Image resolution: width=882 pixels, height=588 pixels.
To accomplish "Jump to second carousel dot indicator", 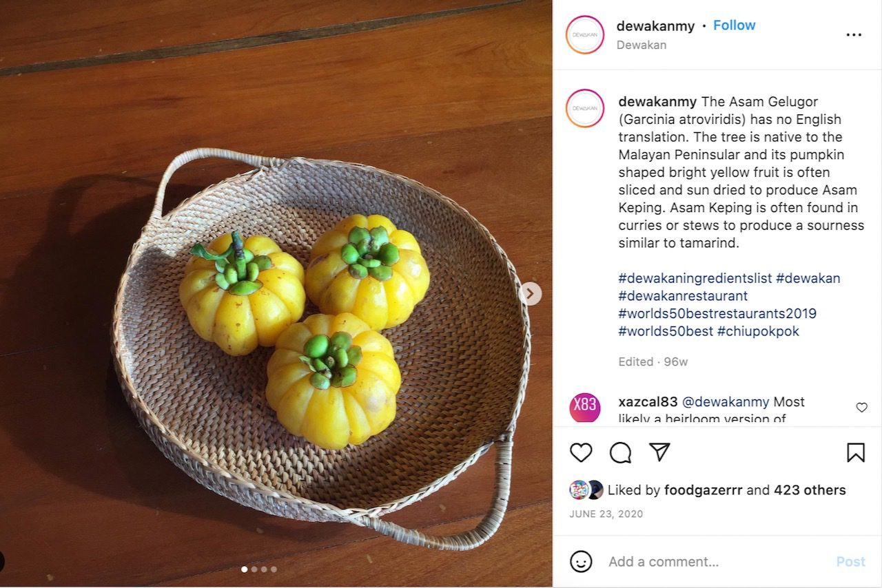I will 254,569.
